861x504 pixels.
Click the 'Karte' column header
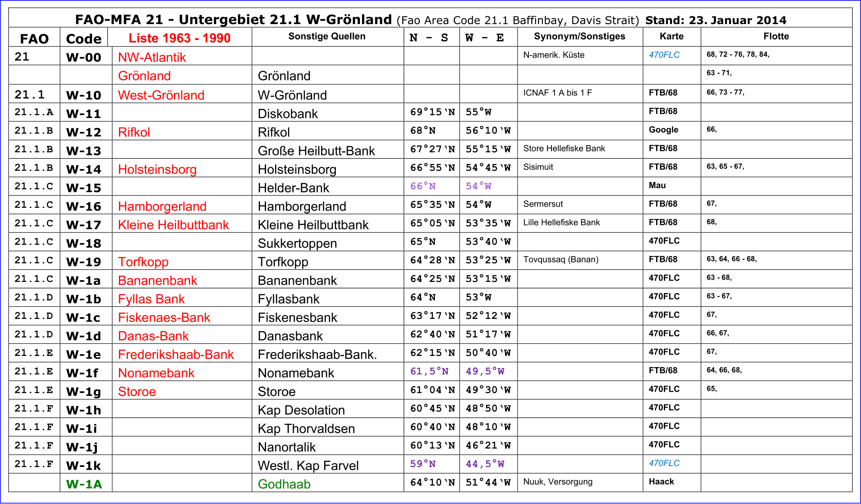click(672, 36)
